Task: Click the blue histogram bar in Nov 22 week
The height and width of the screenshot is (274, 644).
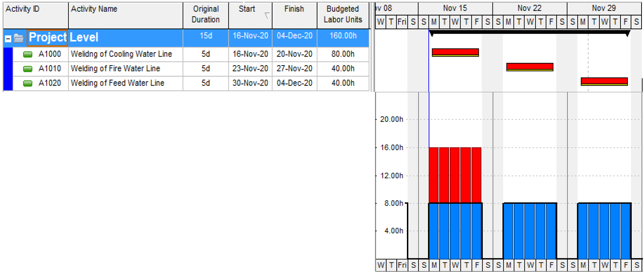Action: point(530,231)
